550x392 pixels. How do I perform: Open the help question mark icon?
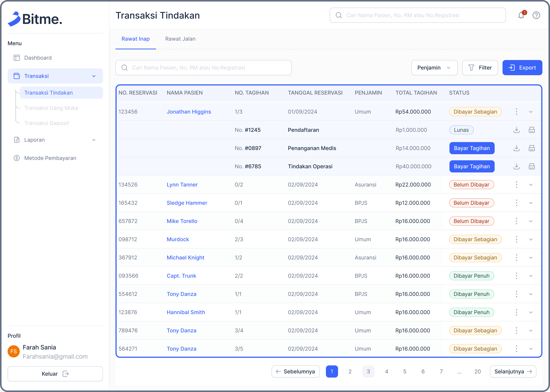coord(536,15)
